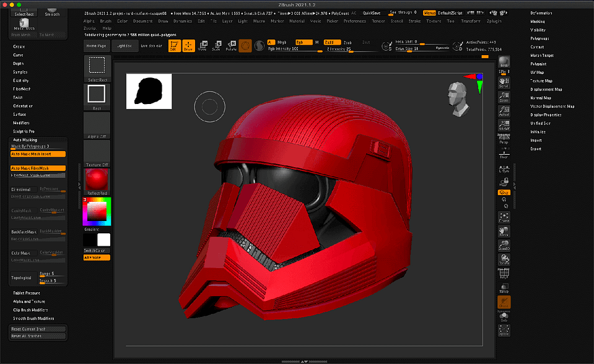Open the Help menu

pos(107,28)
